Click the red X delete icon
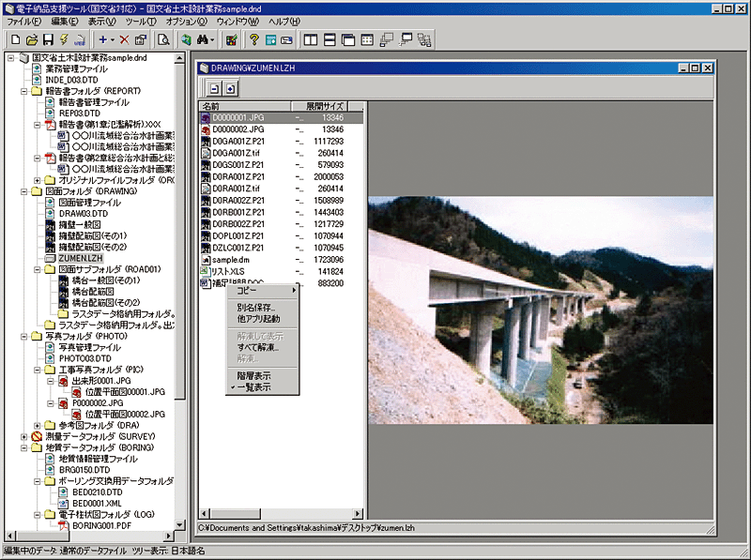The width and height of the screenshot is (751, 560). [x=124, y=39]
